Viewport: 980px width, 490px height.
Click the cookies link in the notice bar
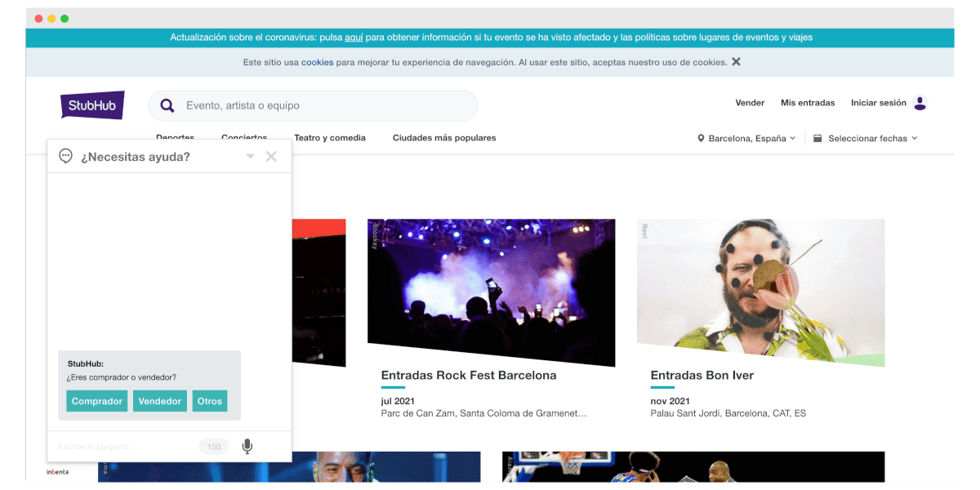317,61
